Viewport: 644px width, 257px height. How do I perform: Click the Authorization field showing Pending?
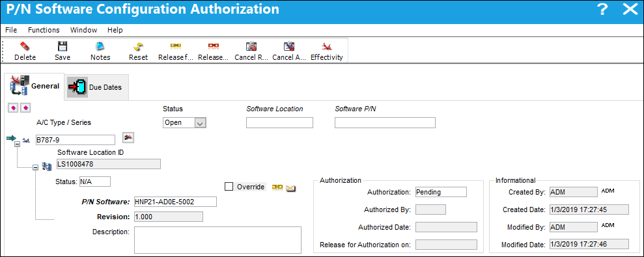pos(441,192)
